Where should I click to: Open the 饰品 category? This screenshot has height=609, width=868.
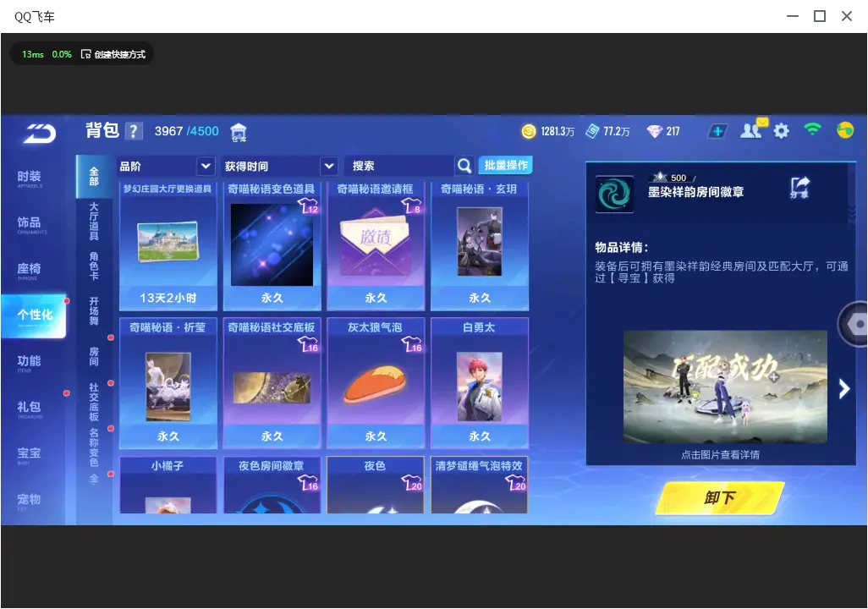coord(30,223)
